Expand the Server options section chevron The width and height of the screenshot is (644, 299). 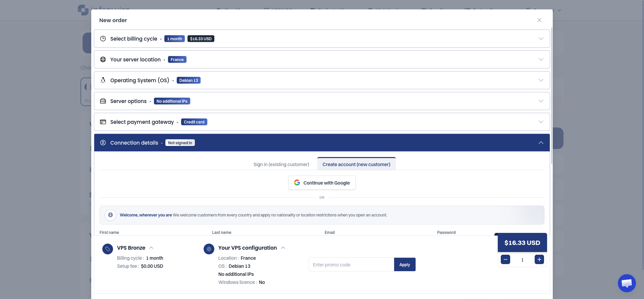tap(541, 101)
